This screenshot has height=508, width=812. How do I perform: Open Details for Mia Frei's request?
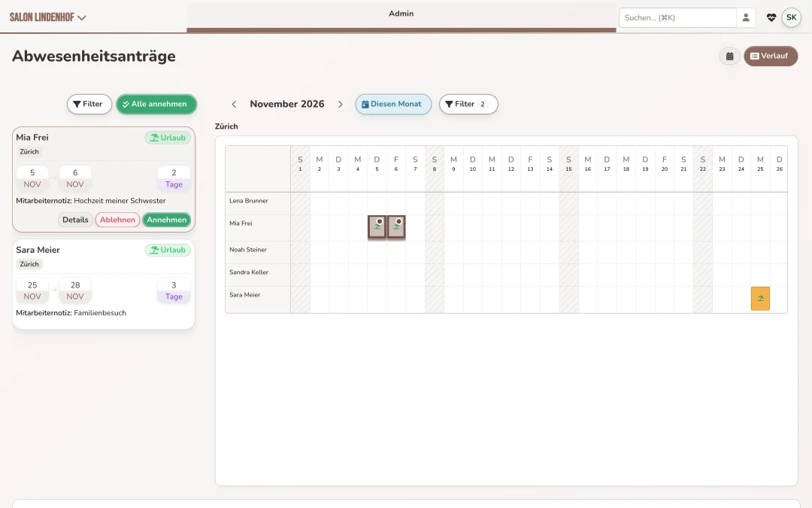pyautogui.click(x=75, y=220)
